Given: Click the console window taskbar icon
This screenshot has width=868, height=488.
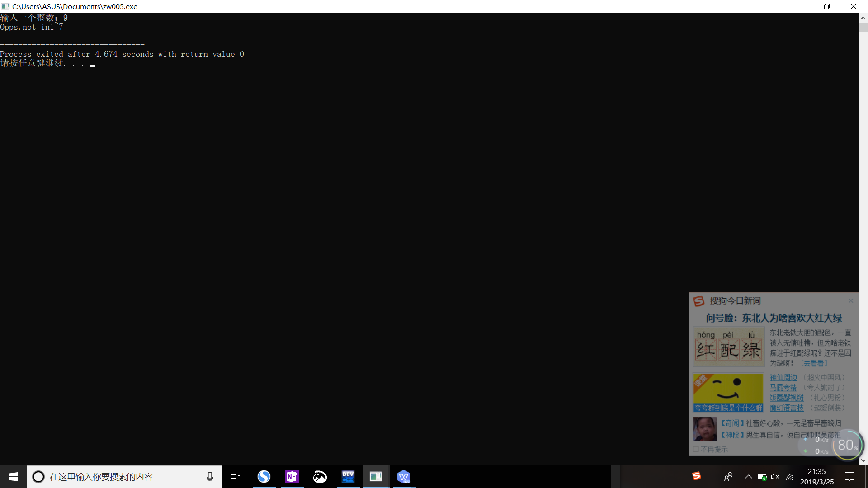Looking at the screenshot, I should tap(376, 477).
